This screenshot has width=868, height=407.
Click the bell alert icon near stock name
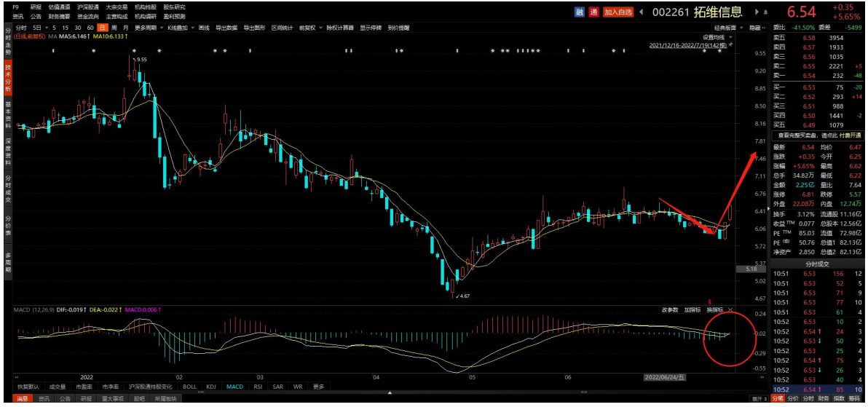pyautogui.click(x=766, y=12)
